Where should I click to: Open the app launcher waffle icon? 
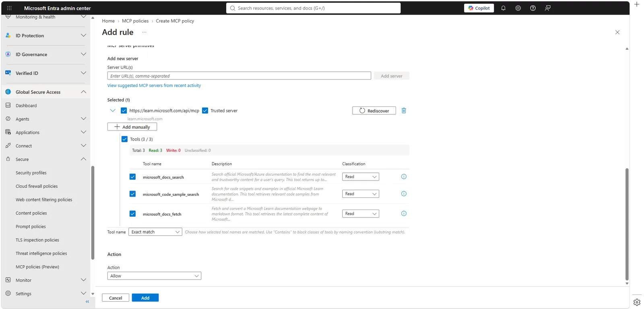tap(9, 8)
